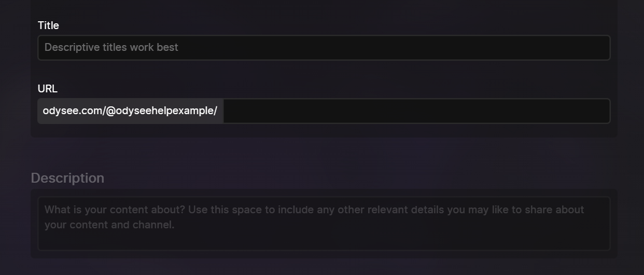Screen dimensions: 644x275
Task: Click the Description section heading
Action: [67, 178]
